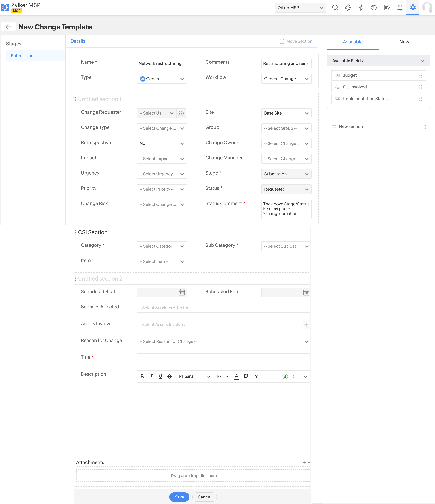Click the Cancel button
The height and width of the screenshot is (504, 435).
pos(204,497)
